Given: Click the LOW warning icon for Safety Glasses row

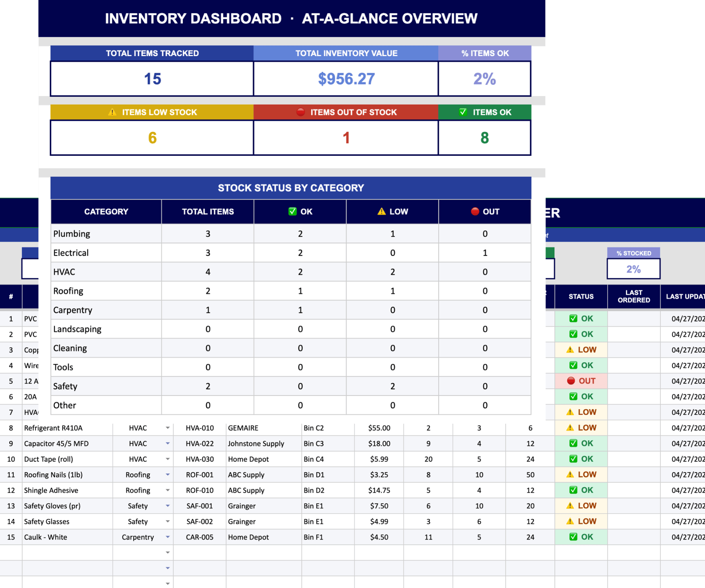Looking at the screenshot, I should click(570, 521).
